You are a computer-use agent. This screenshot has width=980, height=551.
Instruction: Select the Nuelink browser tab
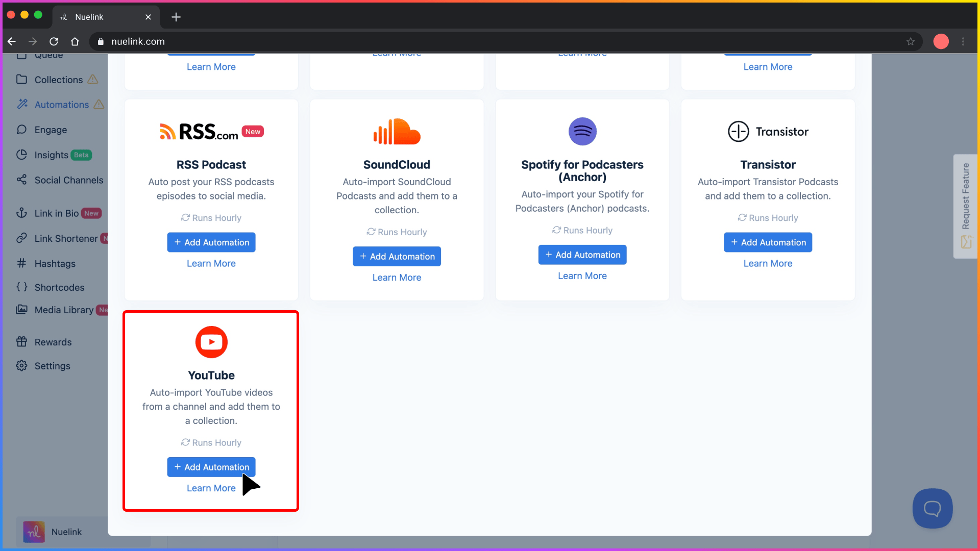tap(106, 17)
